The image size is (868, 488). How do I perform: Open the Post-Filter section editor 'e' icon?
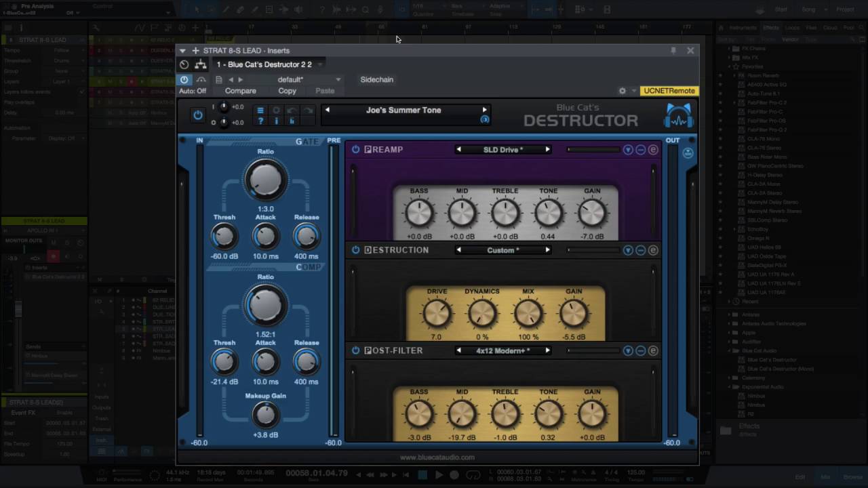coord(653,350)
